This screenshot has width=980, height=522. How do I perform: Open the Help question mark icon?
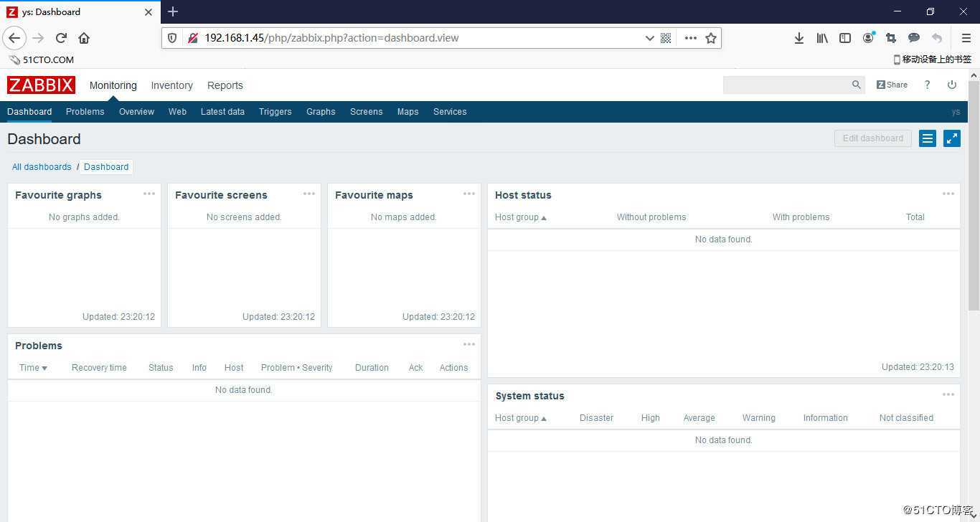point(927,85)
